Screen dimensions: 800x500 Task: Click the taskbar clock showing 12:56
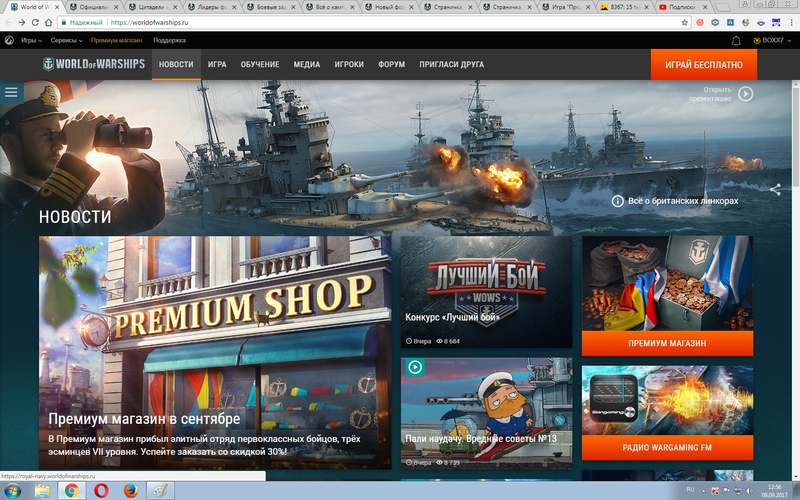[774, 491]
